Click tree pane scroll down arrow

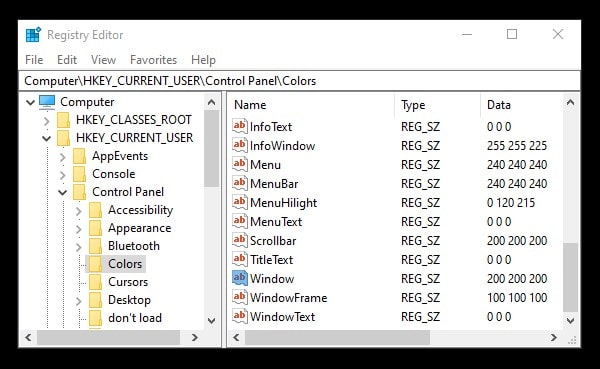click(x=212, y=320)
